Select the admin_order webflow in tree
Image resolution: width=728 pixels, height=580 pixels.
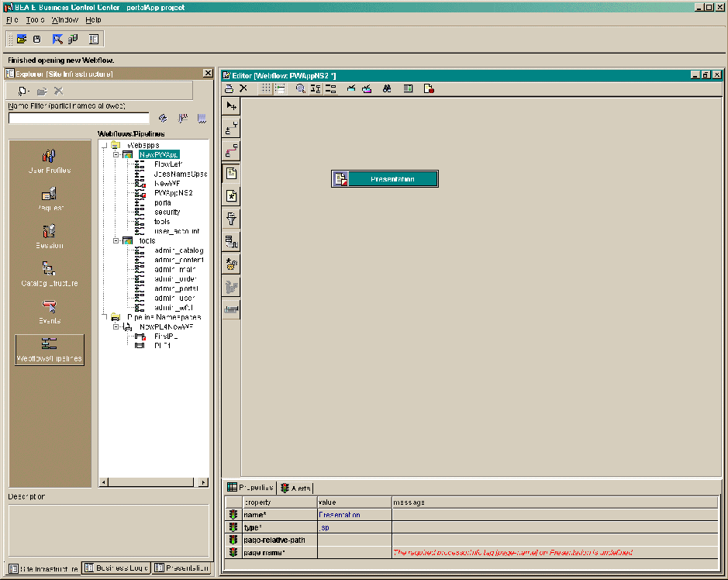(175, 278)
